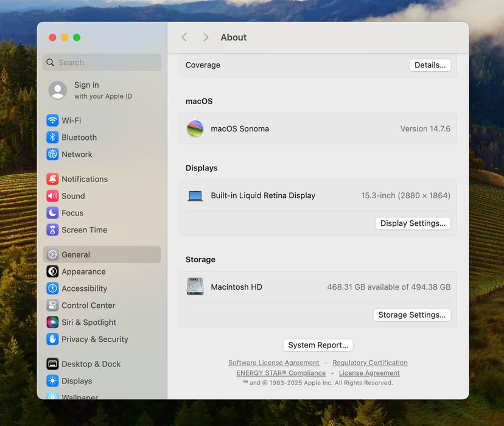Click the Notifications bell icon

click(x=52, y=179)
